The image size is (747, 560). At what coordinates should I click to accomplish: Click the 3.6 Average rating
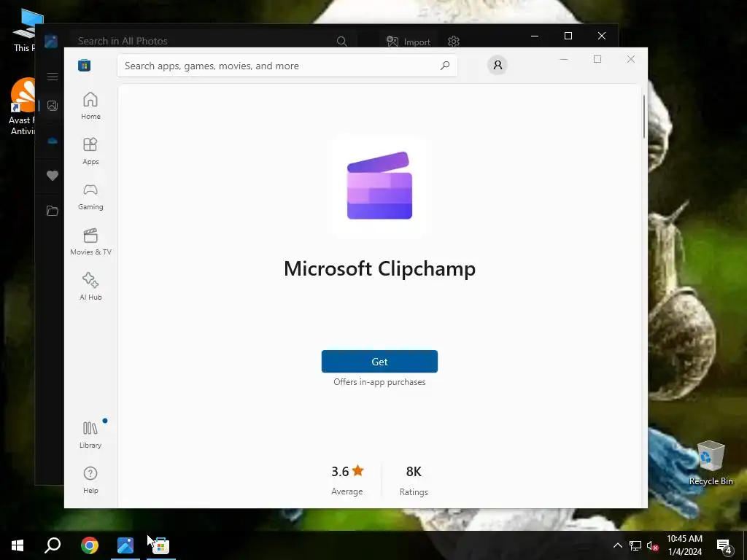click(347, 480)
